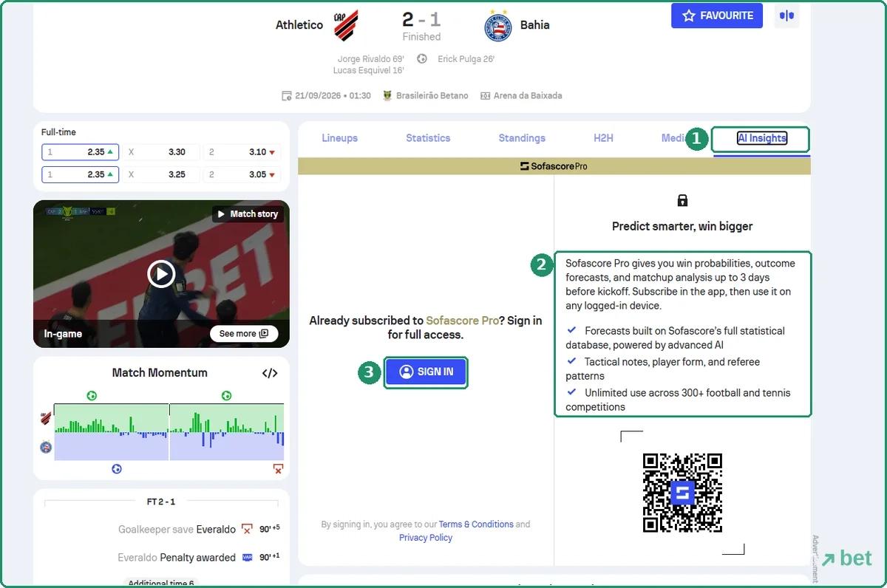Image resolution: width=887 pixels, height=588 pixels.
Task: Click the VAR icon at 90'+1
Action: [248, 558]
